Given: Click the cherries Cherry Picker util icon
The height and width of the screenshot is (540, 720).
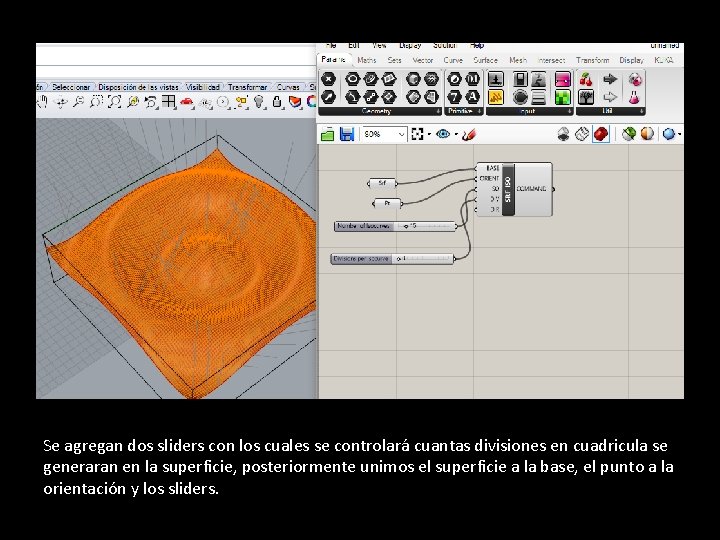Looking at the screenshot, I should 585,79.
